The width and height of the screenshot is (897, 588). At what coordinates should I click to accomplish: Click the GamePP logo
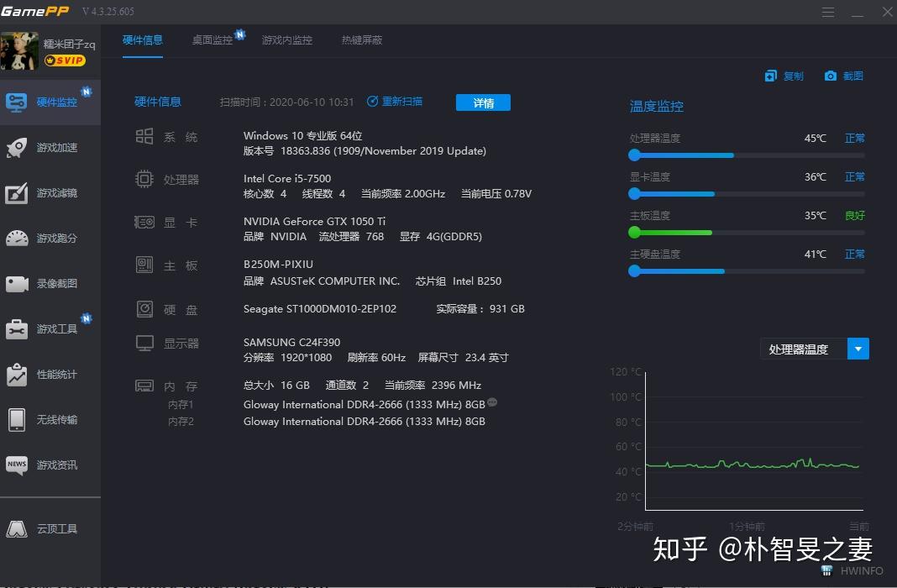coord(35,11)
